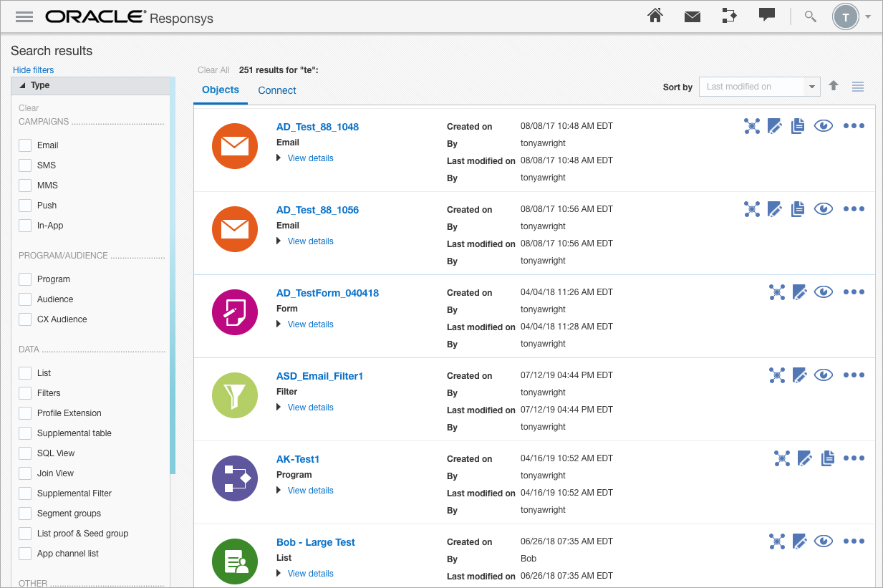Switch to the Objects tab
Screen dimensions: 883x588
pyautogui.click(x=221, y=90)
